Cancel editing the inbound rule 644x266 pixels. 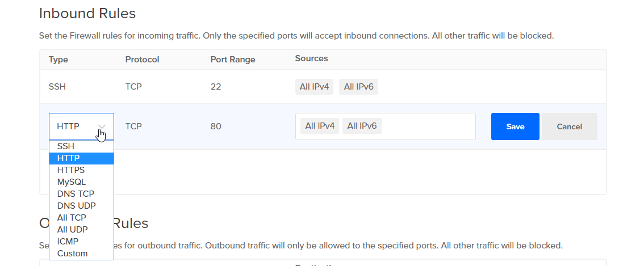569,126
